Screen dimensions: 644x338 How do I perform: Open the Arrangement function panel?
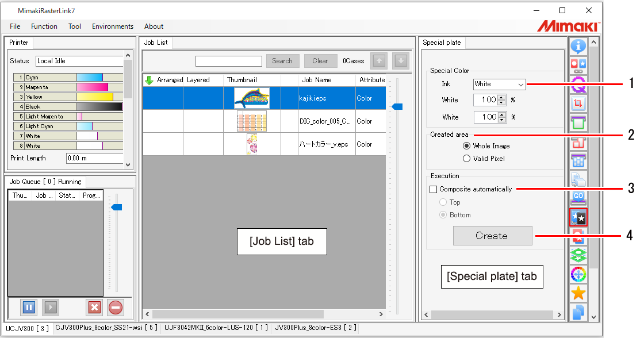(x=578, y=143)
